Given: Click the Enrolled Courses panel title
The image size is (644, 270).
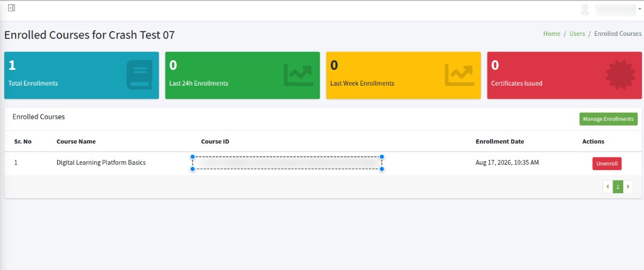Looking at the screenshot, I should click(x=38, y=116).
